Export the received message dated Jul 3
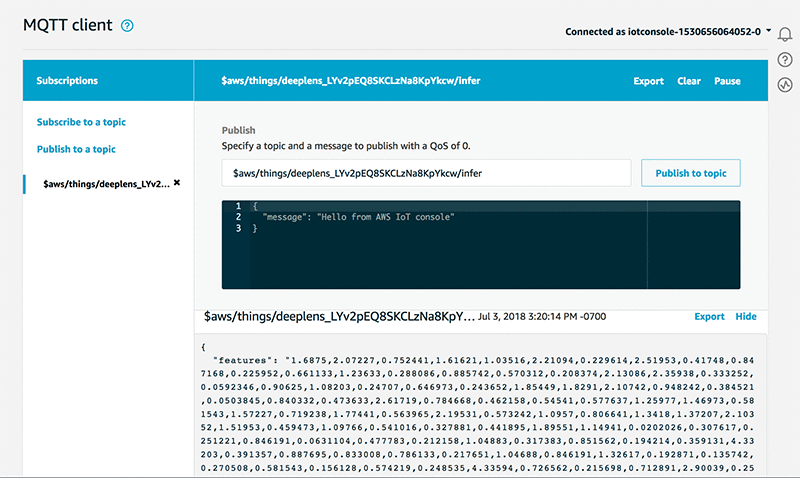 click(709, 316)
